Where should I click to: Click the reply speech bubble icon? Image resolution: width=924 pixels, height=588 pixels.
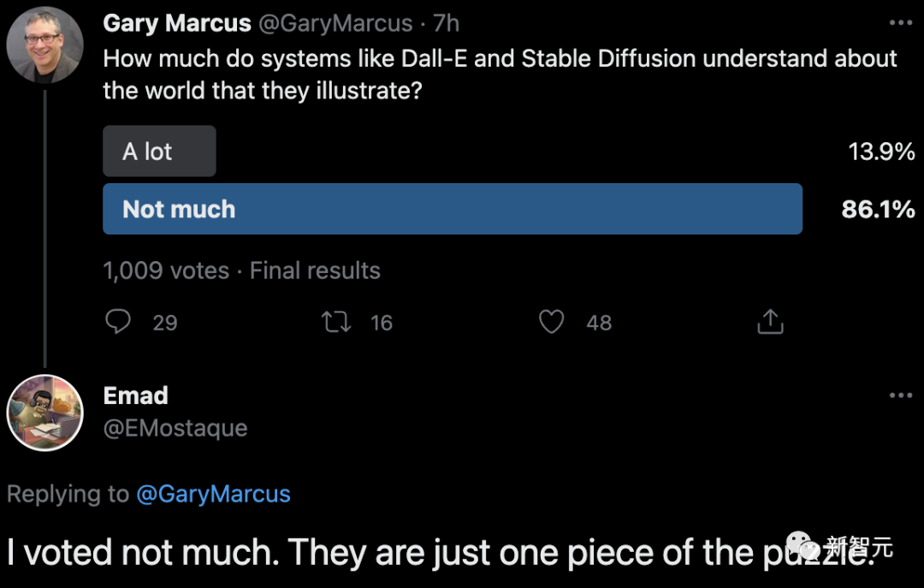[118, 322]
